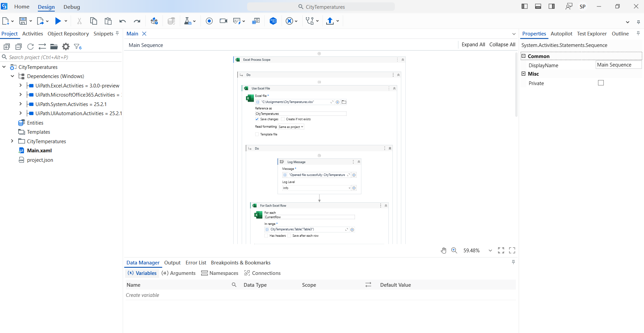Expand the CityTemperatures folder node

(12, 141)
